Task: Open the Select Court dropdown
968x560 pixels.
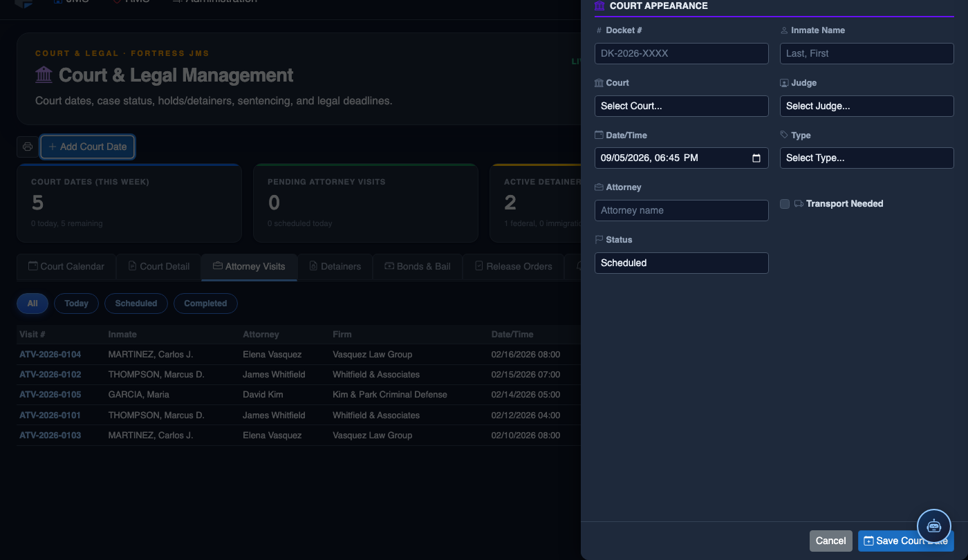Action: click(682, 106)
